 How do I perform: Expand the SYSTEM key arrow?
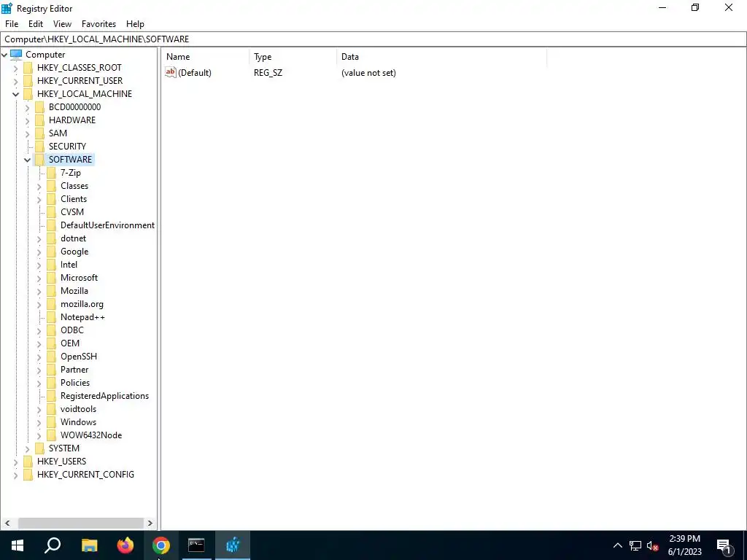pyautogui.click(x=27, y=448)
